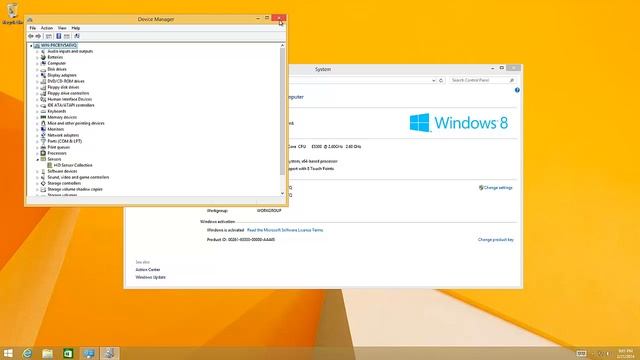Image resolution: width=640 pixels, height=360 pixels.
Task: Click the Keyboards category icon
Action: pos(43,111)
